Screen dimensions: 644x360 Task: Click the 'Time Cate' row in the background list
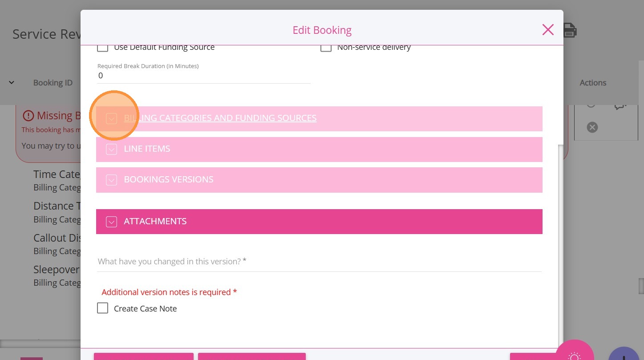(x=57, y=174)
